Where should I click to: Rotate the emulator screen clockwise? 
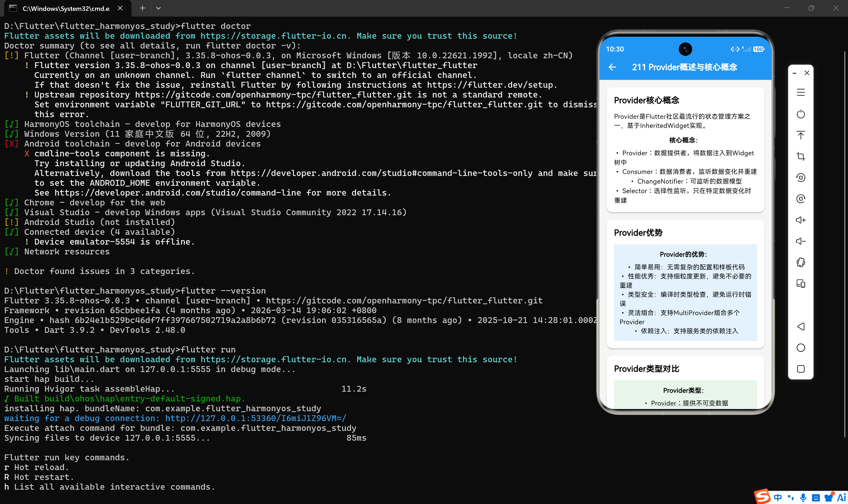coord(801,199)
